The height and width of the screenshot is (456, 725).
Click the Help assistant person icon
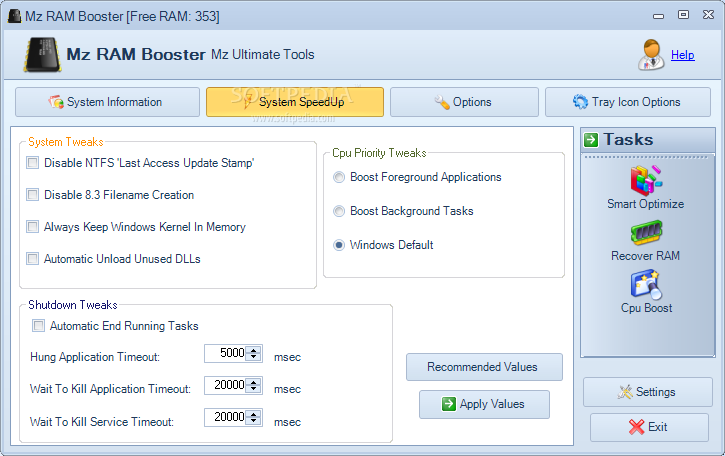pyautogui.click(x=651, y=55)
